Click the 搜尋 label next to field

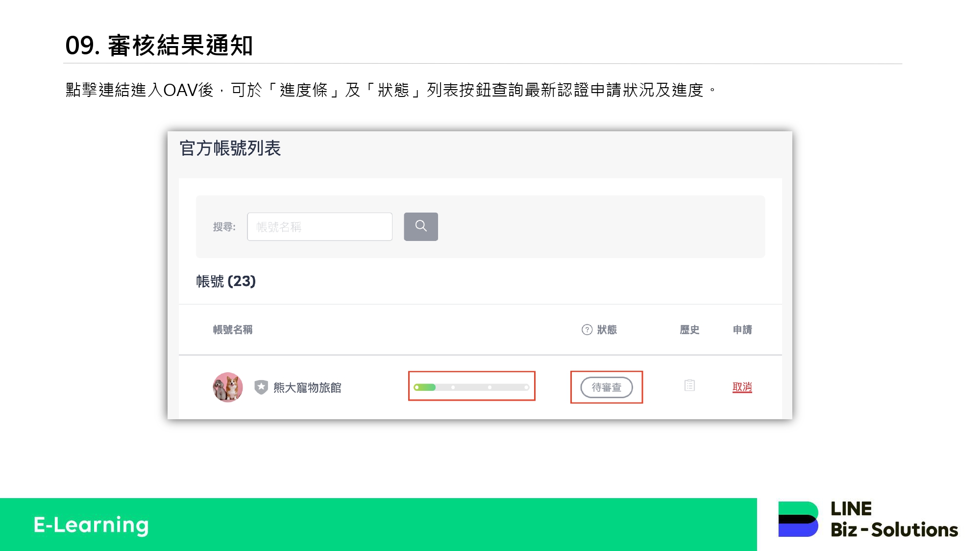point(224,227)
